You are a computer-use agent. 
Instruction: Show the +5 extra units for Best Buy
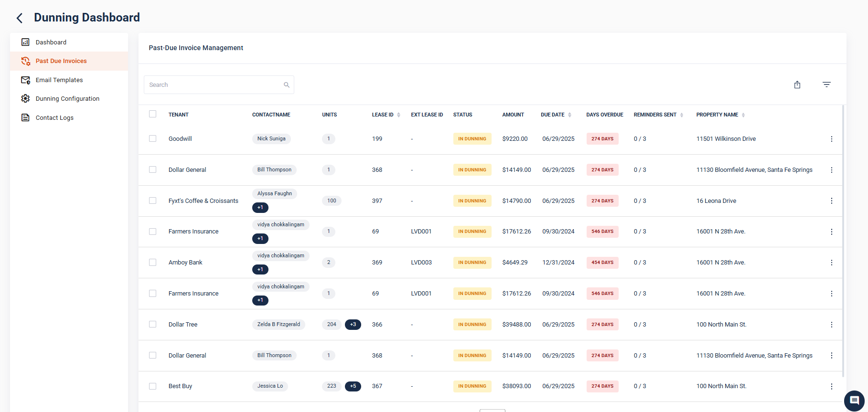click(x=353, y=386)
